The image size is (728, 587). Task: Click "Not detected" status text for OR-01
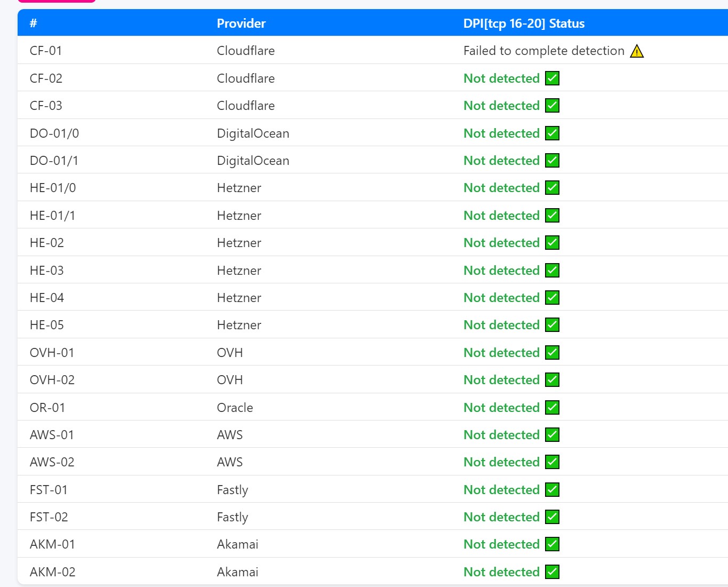click(502, 408)
